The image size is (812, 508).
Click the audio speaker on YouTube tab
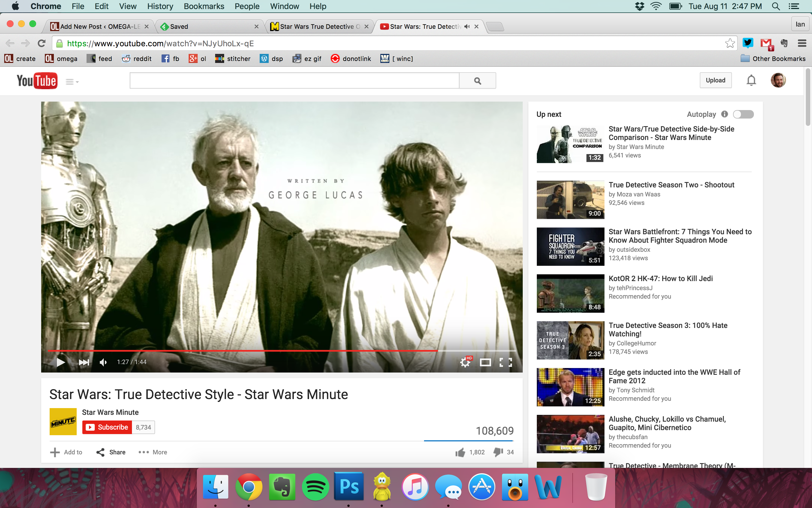point(467,27)
